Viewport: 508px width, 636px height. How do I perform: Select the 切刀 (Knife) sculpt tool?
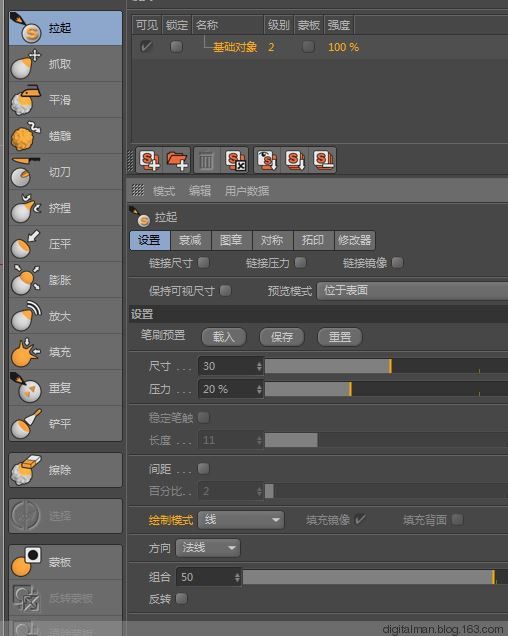tap(65, 172)
